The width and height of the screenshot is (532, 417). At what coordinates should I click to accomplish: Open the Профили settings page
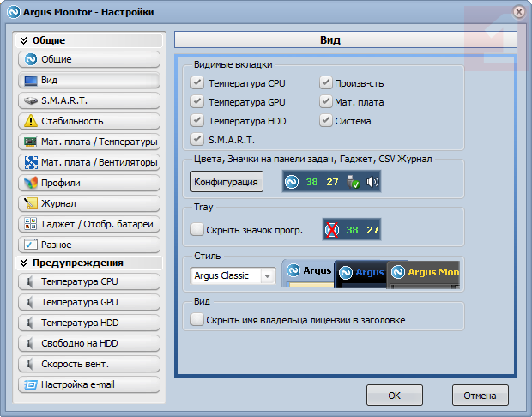tap(89, 183)
